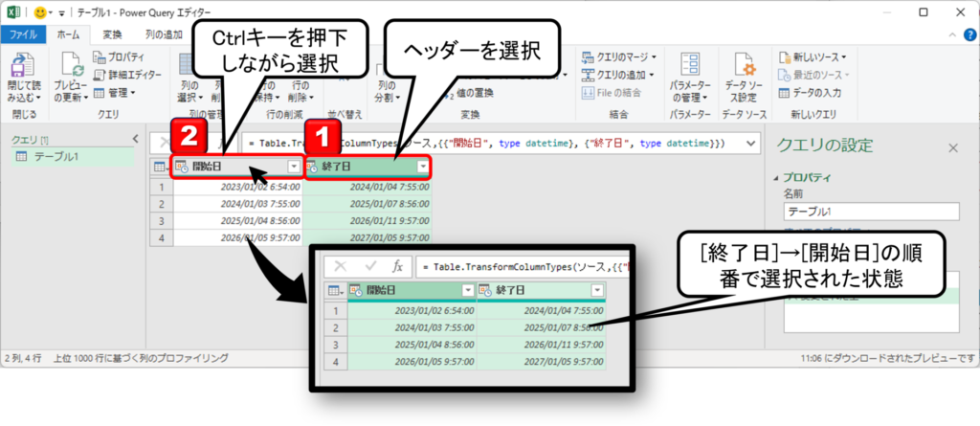
Task: Open query プロパティ in the ribbon
Action: 119,57
